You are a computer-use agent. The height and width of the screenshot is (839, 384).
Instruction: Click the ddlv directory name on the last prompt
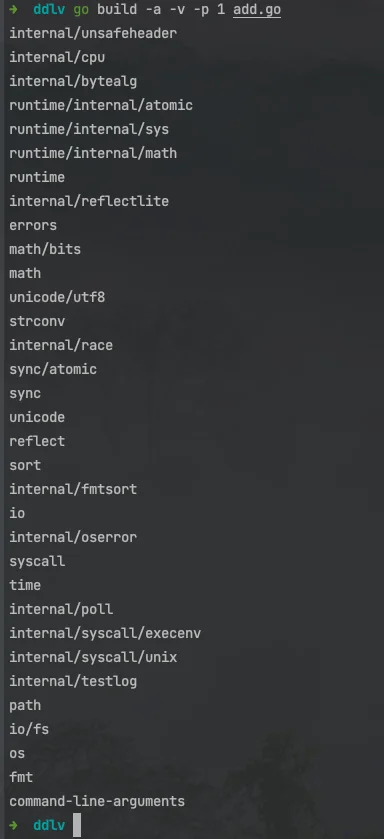coord(49,825)
